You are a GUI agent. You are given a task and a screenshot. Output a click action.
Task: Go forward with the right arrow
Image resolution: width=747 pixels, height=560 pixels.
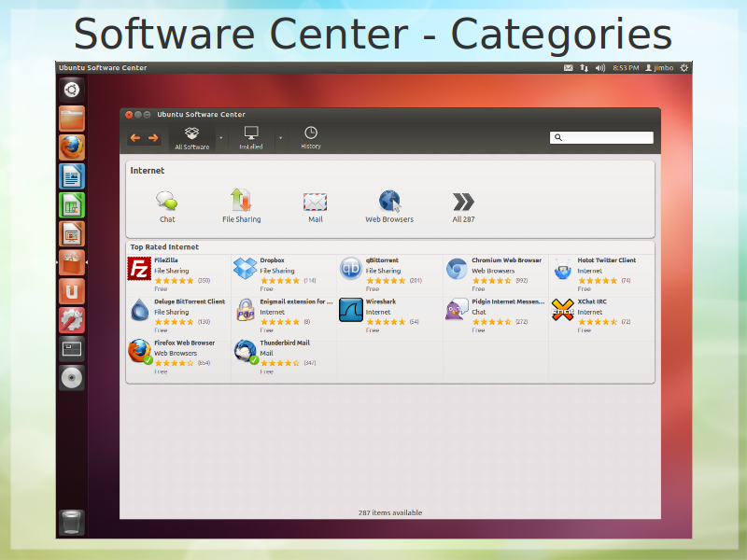coord(153,138)
